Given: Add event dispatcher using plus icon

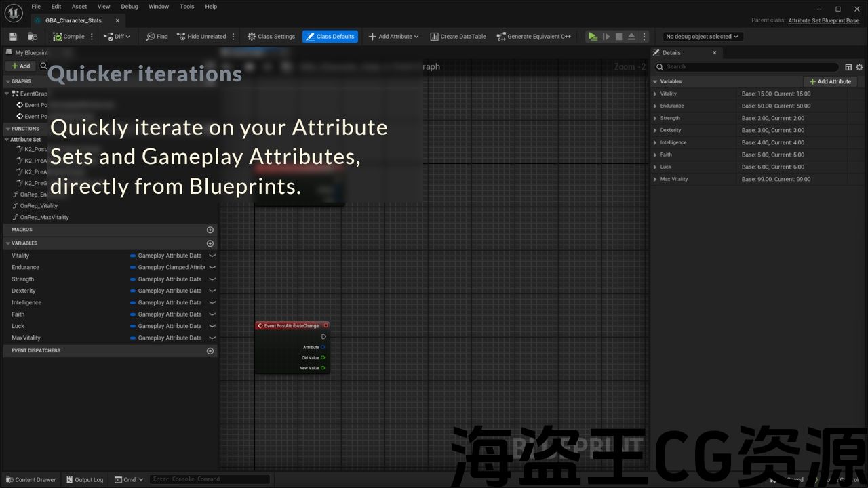Looking at the screenshot, I should tap(210, 351).
